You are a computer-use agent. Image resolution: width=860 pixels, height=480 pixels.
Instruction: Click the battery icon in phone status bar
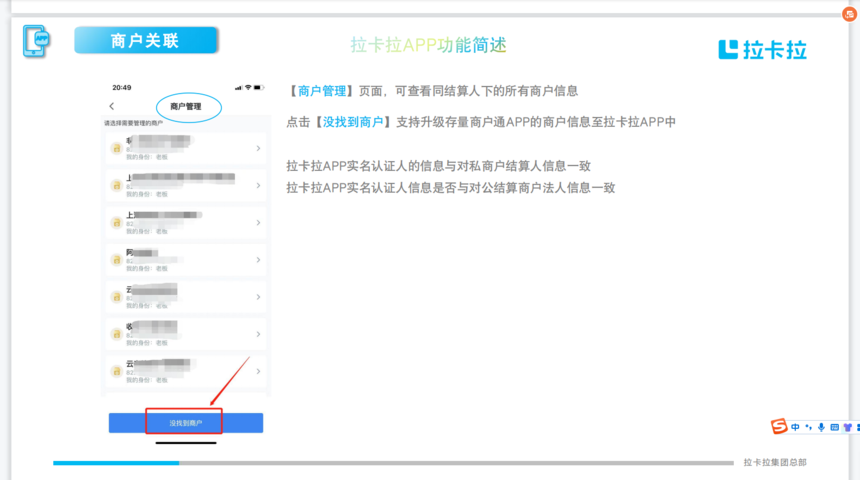click(258, 88)
